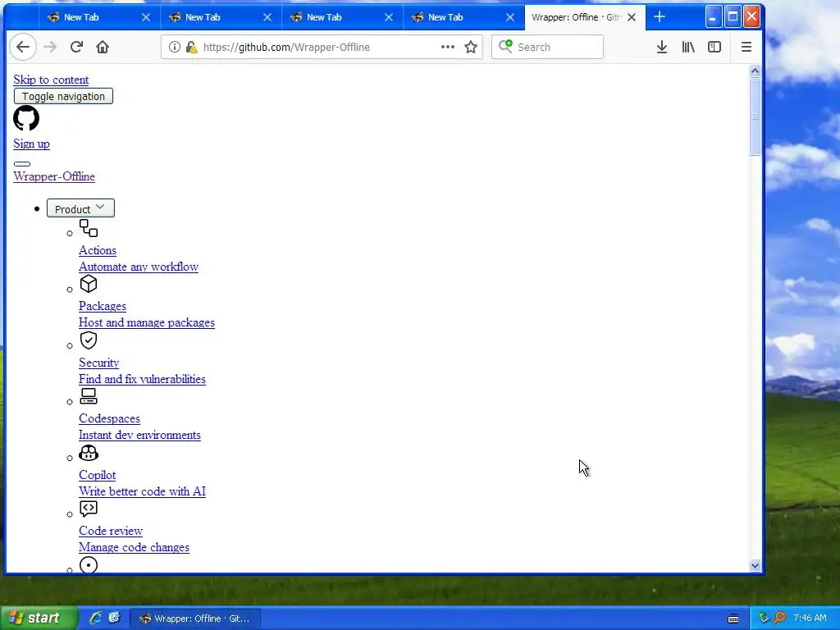Viewport: 840px width, 630px height.
Task: Open the Actions link
Action: 98,250
